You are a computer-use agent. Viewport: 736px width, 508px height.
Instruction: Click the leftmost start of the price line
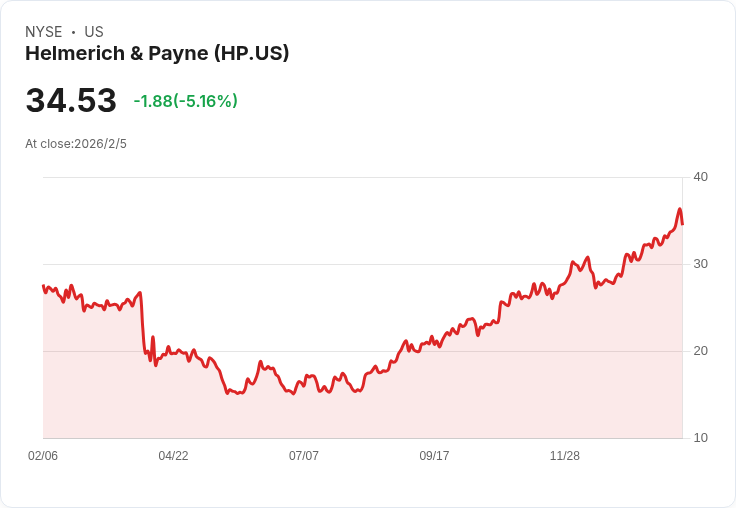[x=43, y=286]
